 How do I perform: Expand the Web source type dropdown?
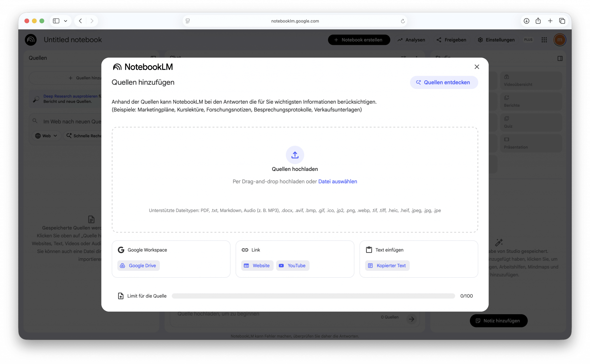point(46,136)
